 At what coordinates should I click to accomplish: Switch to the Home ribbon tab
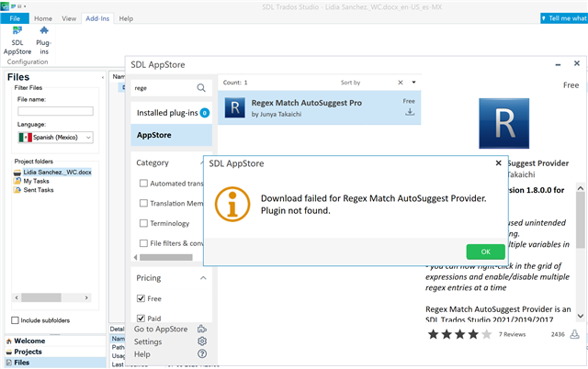pyautogui.click(x=43, y=18)
